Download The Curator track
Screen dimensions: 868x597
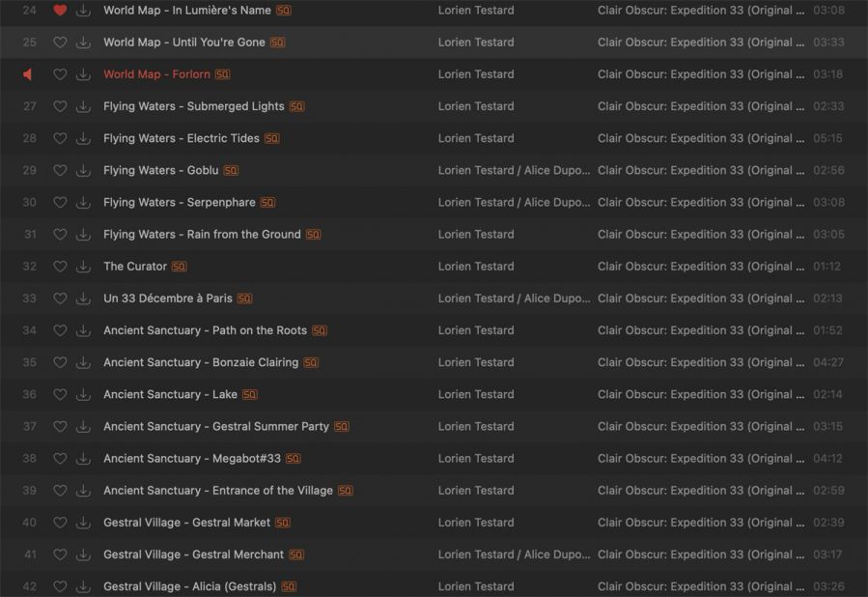[x=83, y=267]
